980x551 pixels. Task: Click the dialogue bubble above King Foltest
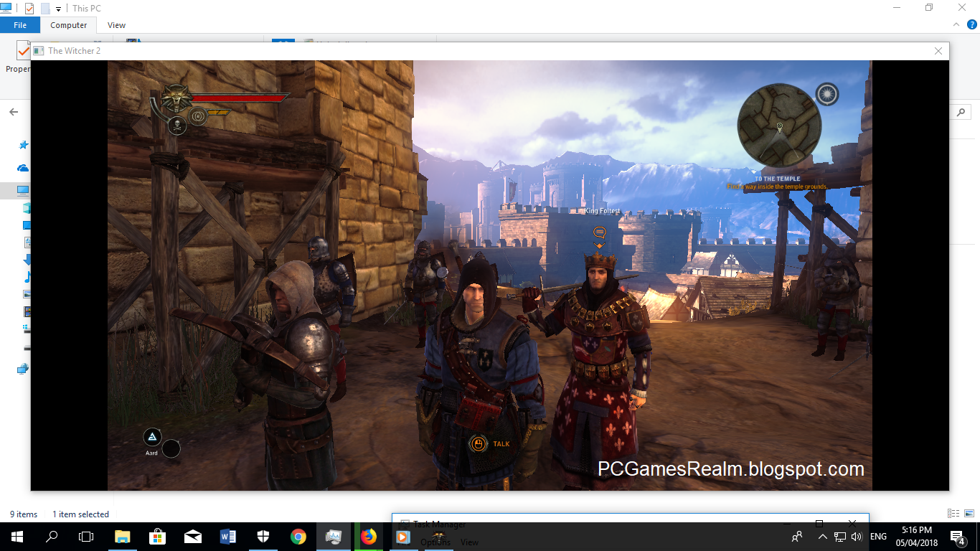coord(600,232)
